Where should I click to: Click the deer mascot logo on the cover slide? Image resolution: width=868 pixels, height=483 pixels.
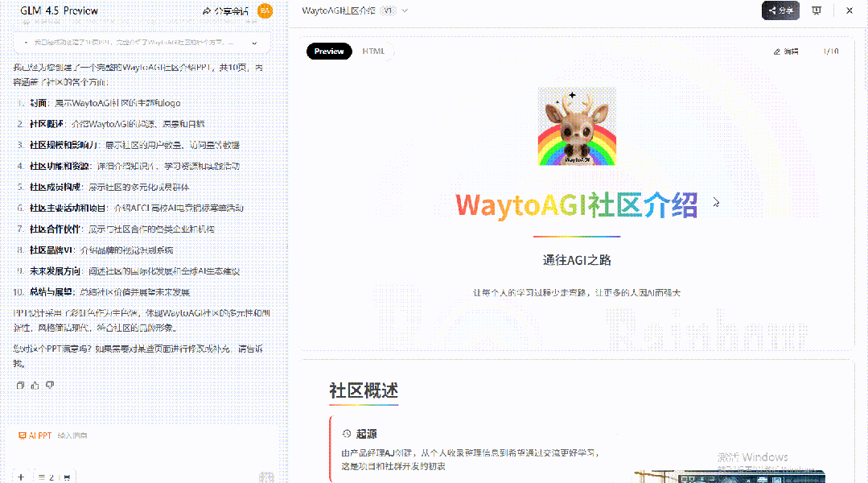[x=577, y=126]
